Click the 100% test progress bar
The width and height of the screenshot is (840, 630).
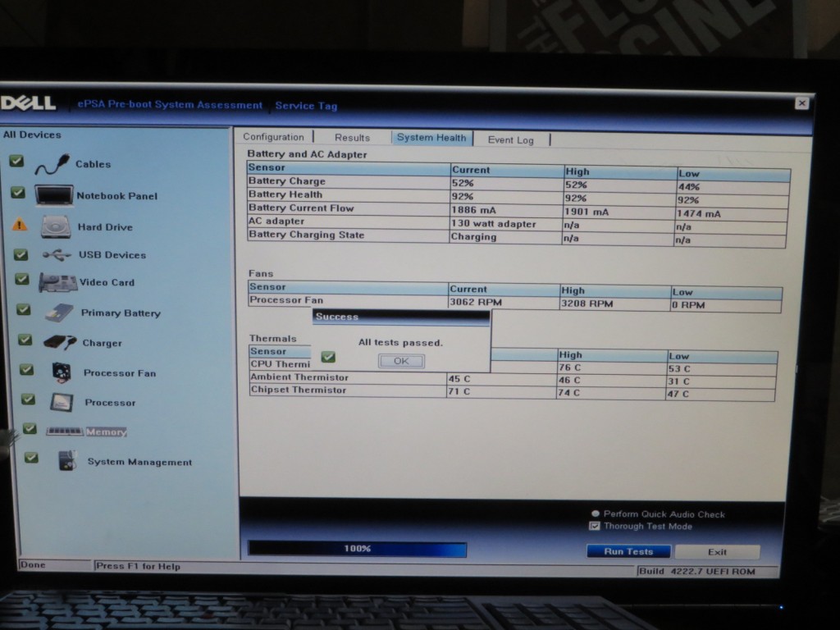(x=357, y=549)
